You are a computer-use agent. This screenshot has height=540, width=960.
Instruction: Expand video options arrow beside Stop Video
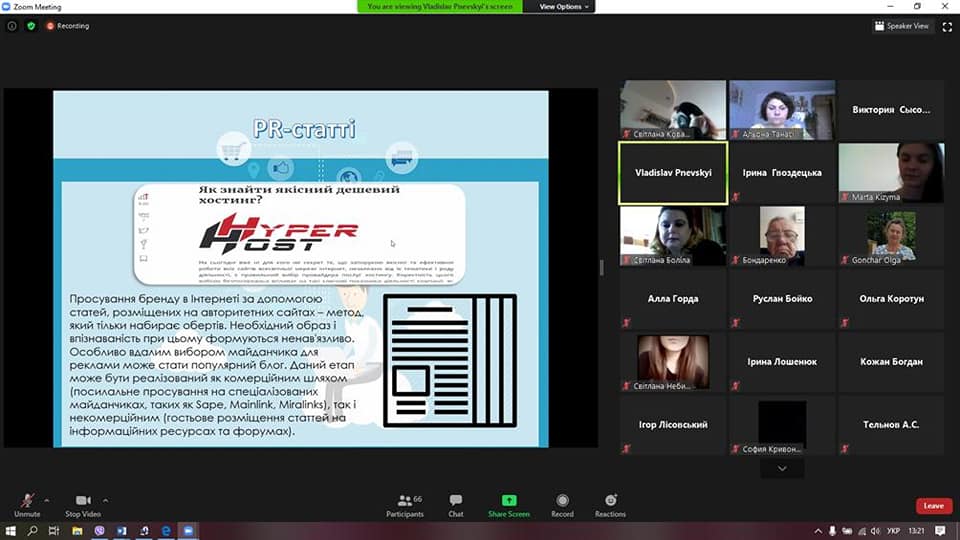coord(106,500)
